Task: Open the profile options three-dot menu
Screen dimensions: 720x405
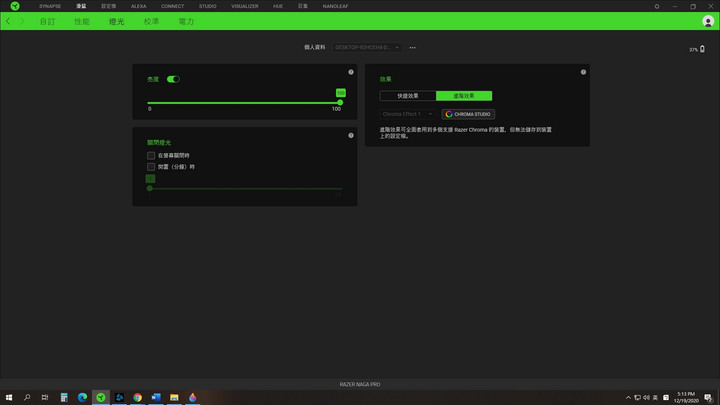Action: pyautogui.click(x=412, y=47)
